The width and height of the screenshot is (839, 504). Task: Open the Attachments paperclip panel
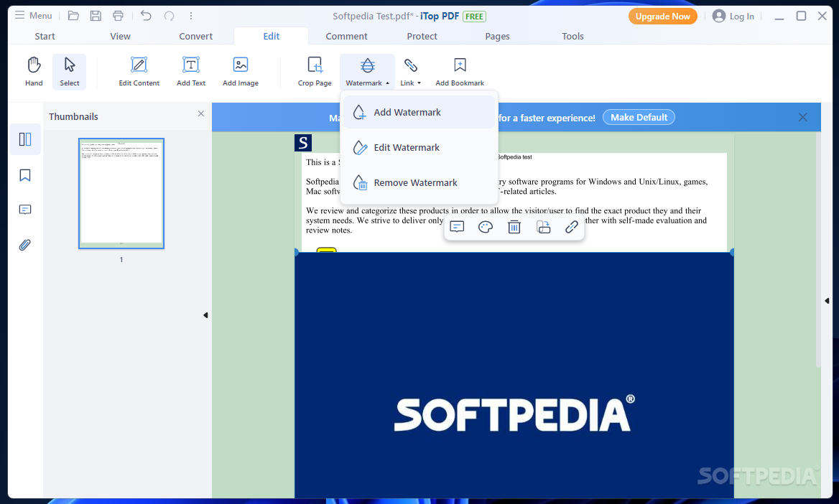click(x=25, y=245)
